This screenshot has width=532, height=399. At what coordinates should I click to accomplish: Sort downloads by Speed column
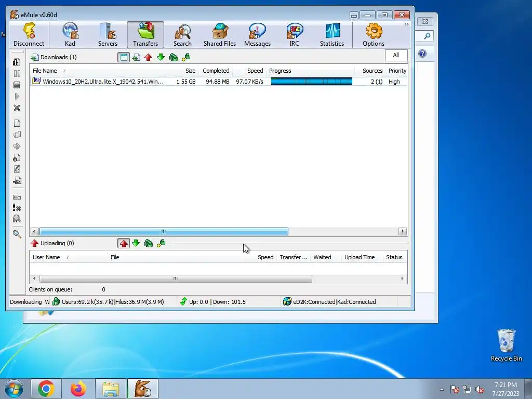(x=249, y=71)
